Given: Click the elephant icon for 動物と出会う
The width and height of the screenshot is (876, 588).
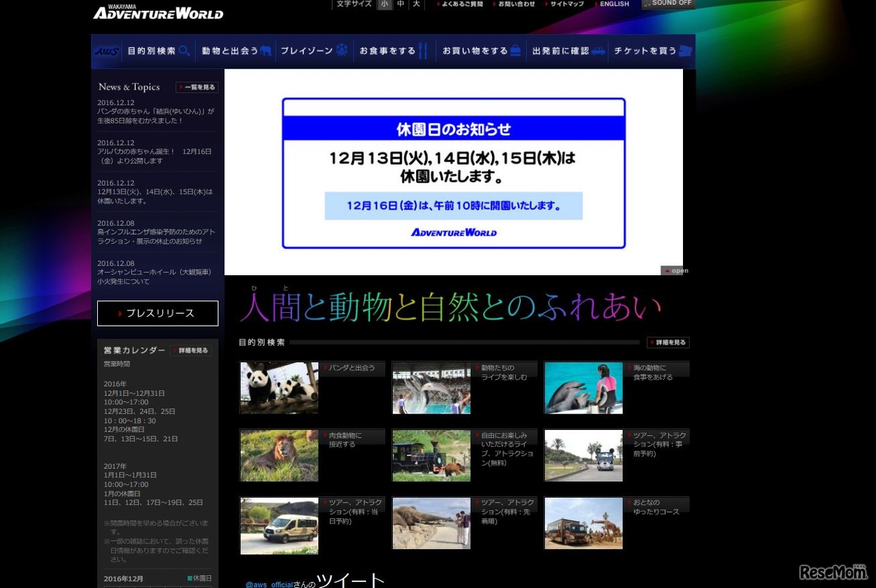Looking at the screenshot, I should [x=267, y=51].
